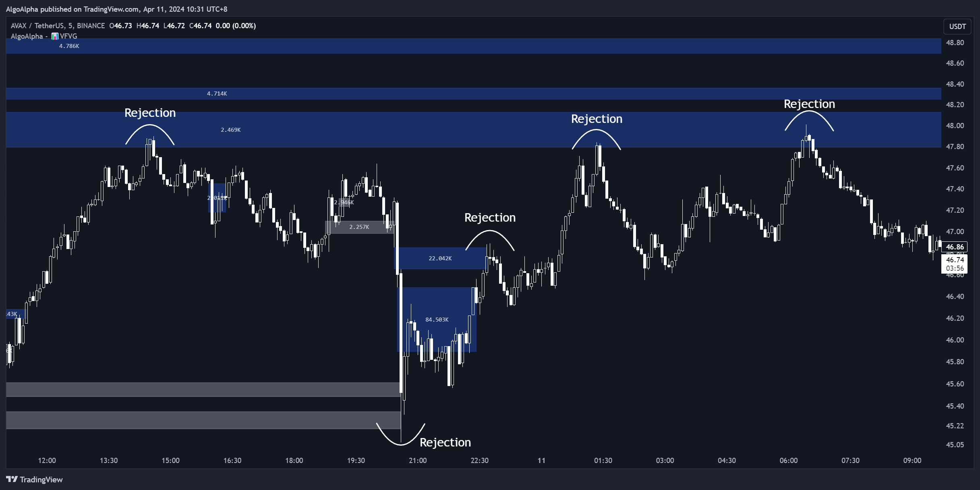The height and width of the screenshot is (490, 980).
Task: Click the 03:00 time axis label
Action: [x=665, y=461]
